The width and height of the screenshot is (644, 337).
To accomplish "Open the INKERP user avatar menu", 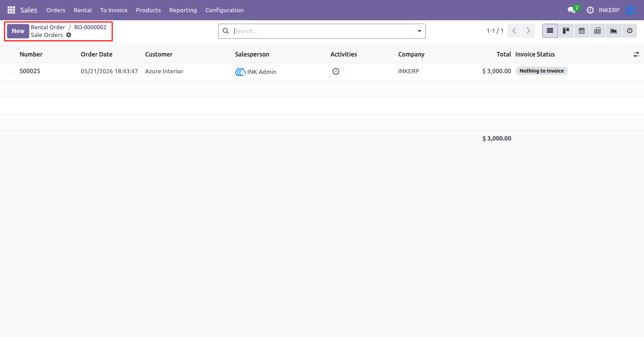I will tap(631, 10).
